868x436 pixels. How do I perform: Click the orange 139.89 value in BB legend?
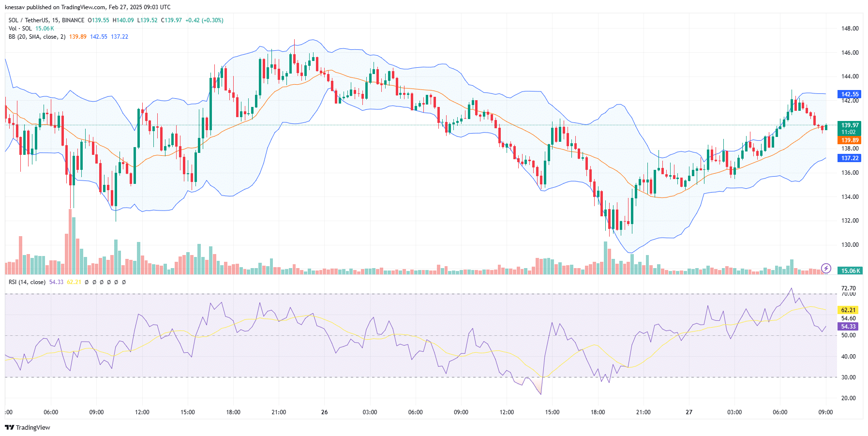[x=78, y=37]
